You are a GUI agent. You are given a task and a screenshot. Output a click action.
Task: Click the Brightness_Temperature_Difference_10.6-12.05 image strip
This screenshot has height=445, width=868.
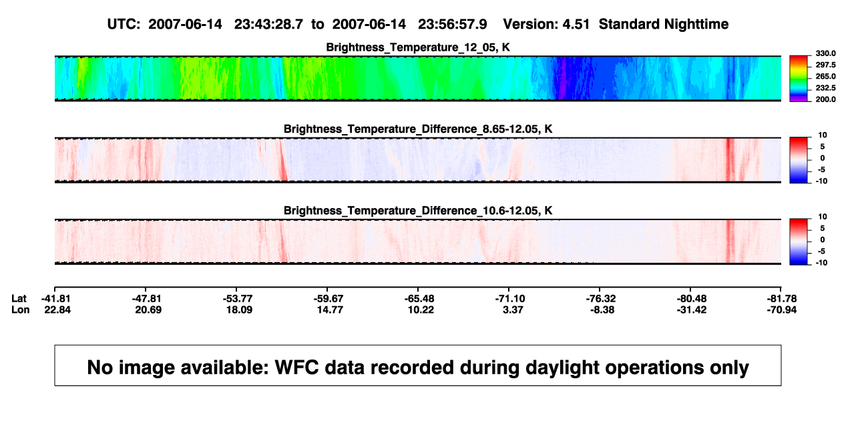pos(418,242)
